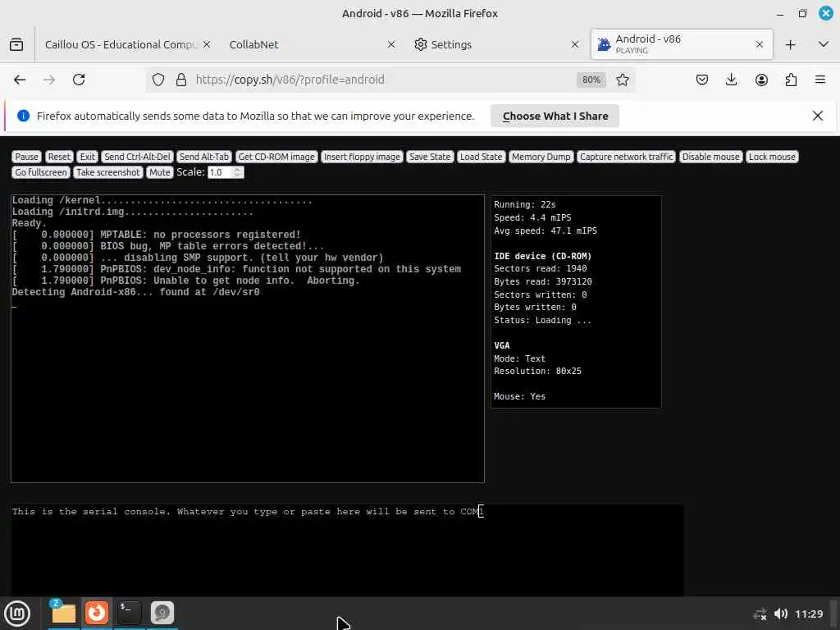Close the Android - v86 tab
This screenshot has width=840, height=630.
tap(759, 44)
